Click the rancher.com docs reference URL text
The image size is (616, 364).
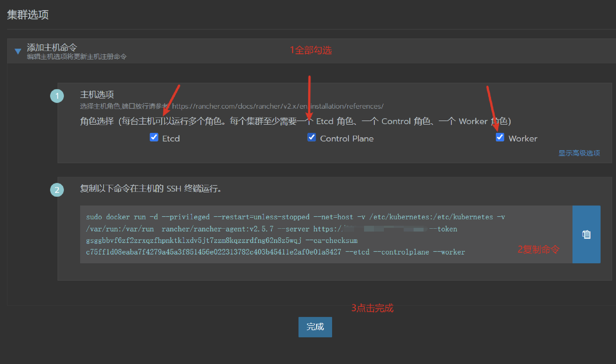tap(278, 106)
